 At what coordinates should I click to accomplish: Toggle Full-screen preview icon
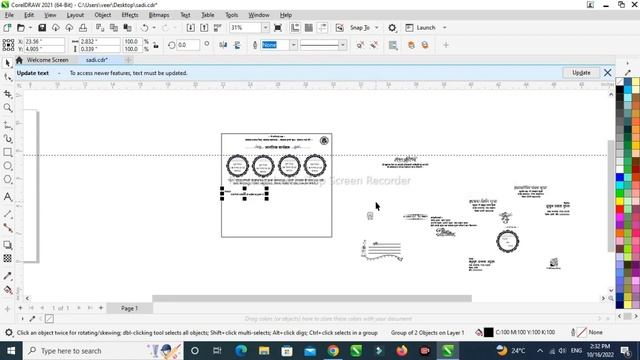click(278, 28)
